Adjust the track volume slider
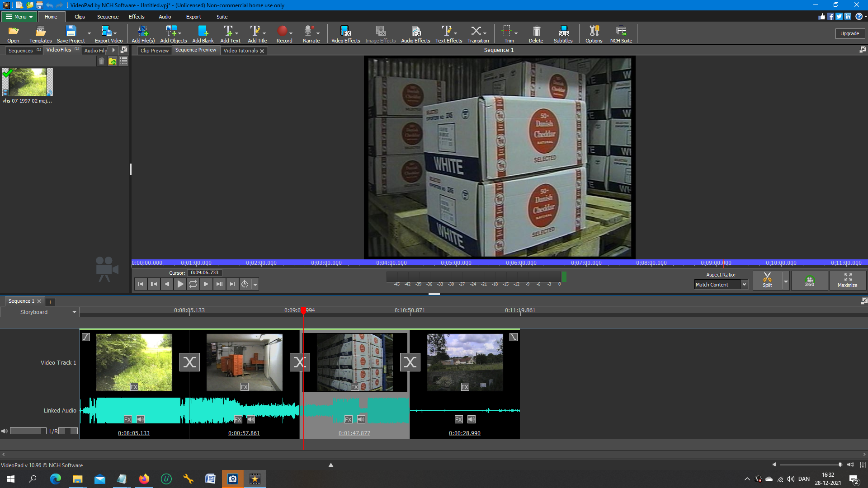 tap(28, 431)
